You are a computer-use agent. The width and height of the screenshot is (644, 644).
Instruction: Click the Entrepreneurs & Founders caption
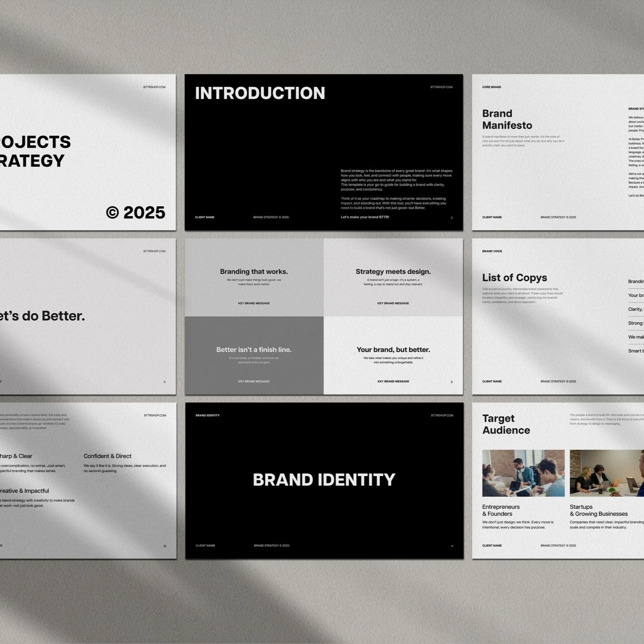pyautogui.click(x=501, y=510)
